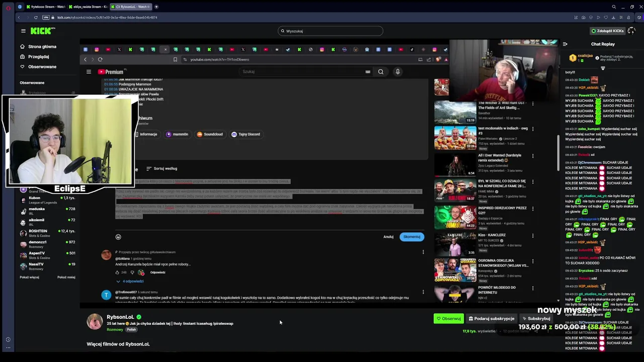Open Opera sidebar history clock icon
This screenshot has width=644, height=362.
(x=8, y=339)
